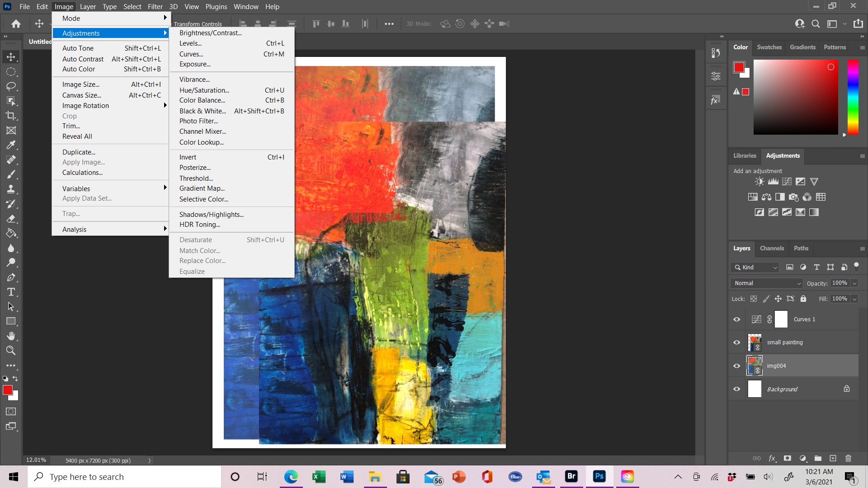
Task: Open the layer blending mode dropdown
Action: 766,283
